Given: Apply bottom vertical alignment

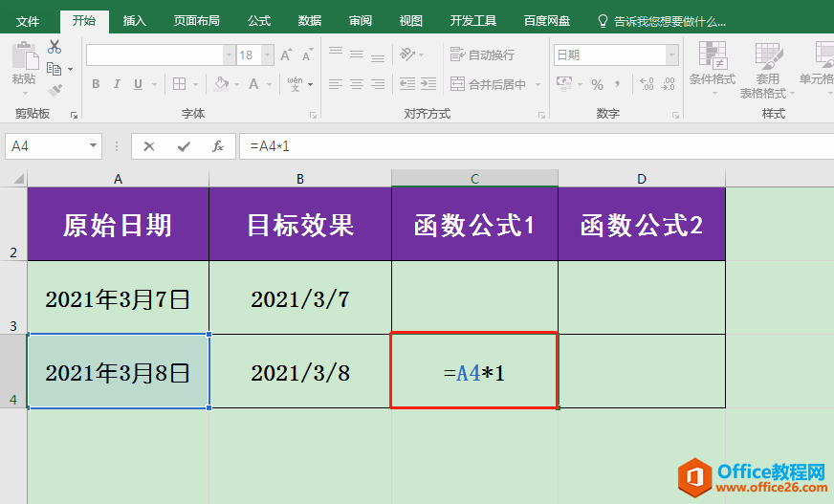Looking at the screenshot, I should (x=378, y=58).
